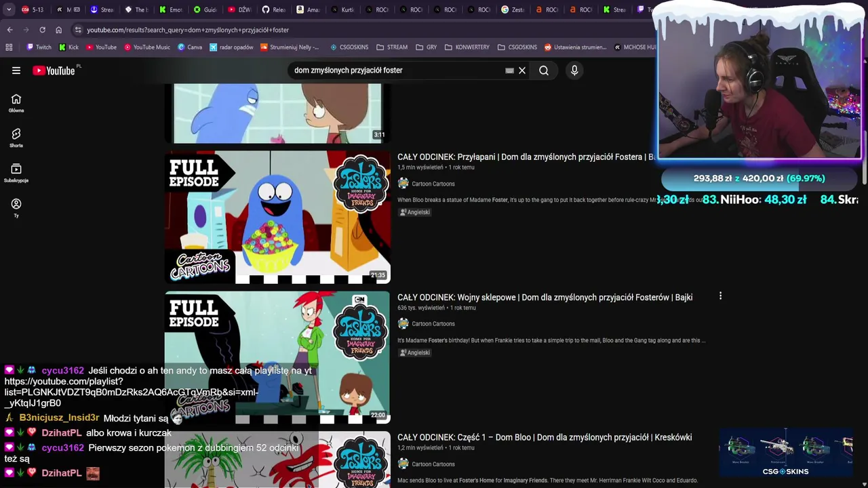Click Cartoon Cartoons avatar under Dom Bloo
Image resolution: width=868 pixels, height=488 pixels.
[x=403, y=464]
